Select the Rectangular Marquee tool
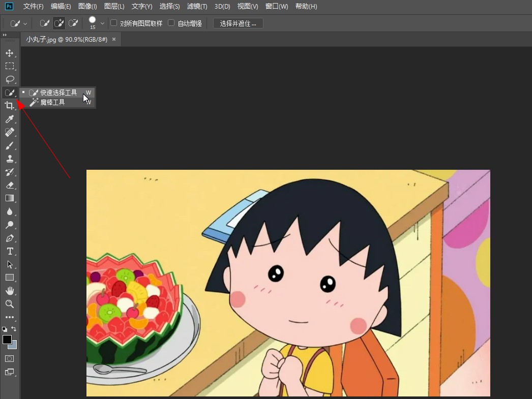Screen dimensions: 532x399 (10, 66)
